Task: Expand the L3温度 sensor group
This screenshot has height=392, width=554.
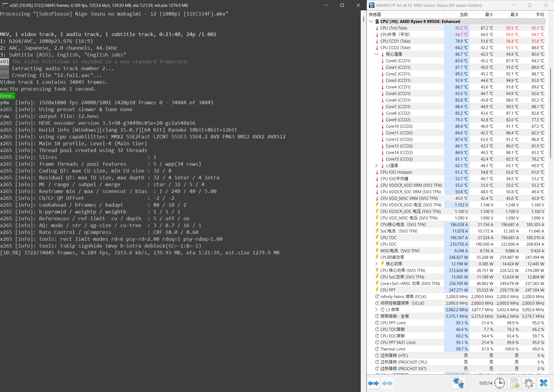Action: 376,165
